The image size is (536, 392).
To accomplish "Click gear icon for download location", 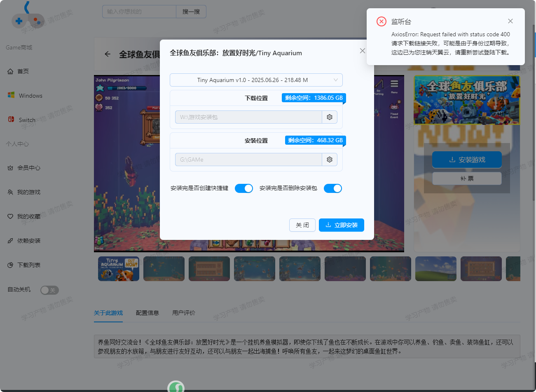I will pyautogui.click(x=330, y=117).
